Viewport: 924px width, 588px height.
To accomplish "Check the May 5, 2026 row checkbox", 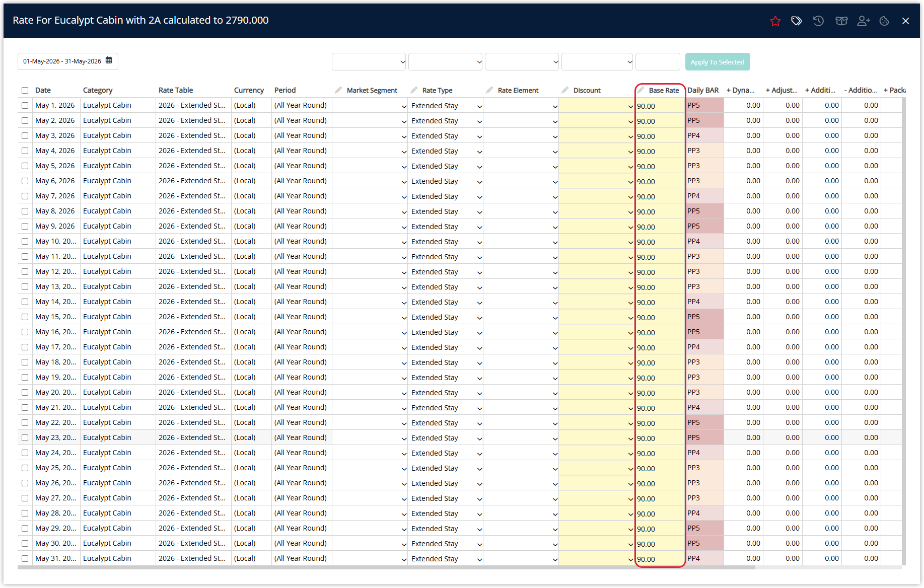I will [x=25, y=166].
